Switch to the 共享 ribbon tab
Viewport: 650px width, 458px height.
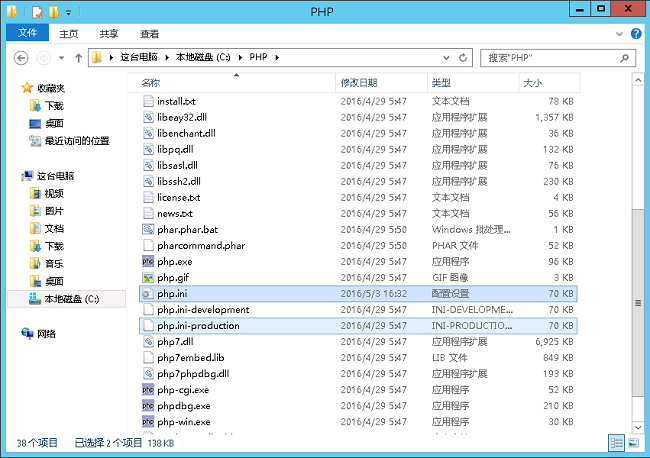coord(109,34)
